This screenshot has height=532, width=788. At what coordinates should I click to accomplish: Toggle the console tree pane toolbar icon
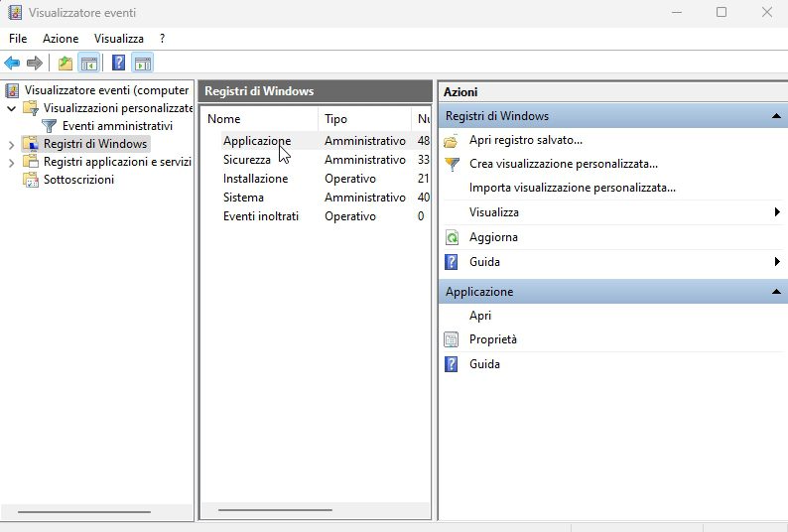89,64
